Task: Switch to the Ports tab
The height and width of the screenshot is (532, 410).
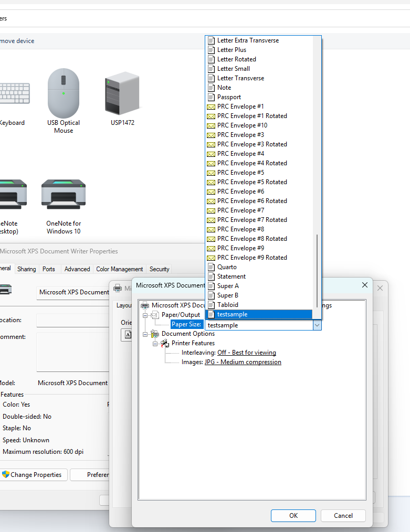Action: [x=48, y=269]
